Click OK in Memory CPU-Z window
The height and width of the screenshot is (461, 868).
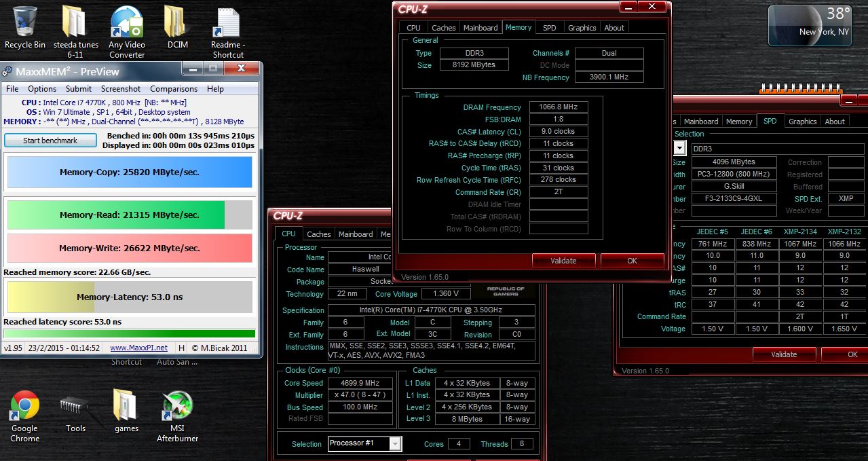point(632,261)
